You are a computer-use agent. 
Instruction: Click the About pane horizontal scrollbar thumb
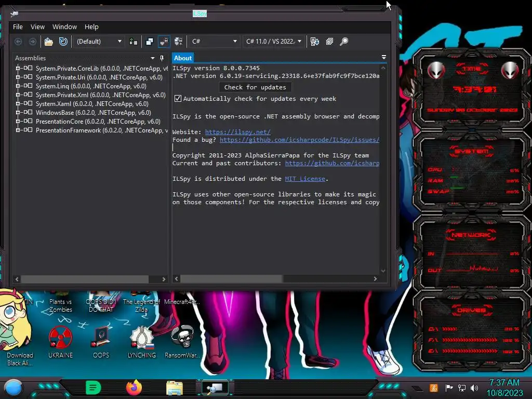point(231,279)
